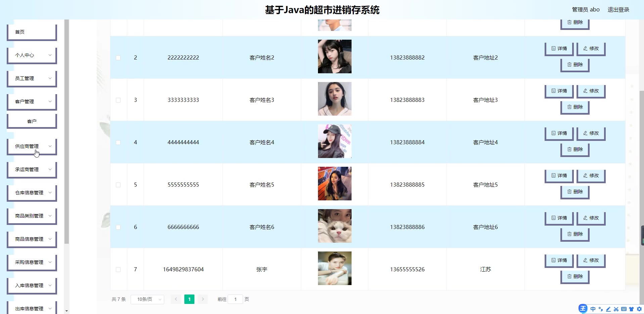
Task: Open input method settings gear
Action: coord(639,309)
